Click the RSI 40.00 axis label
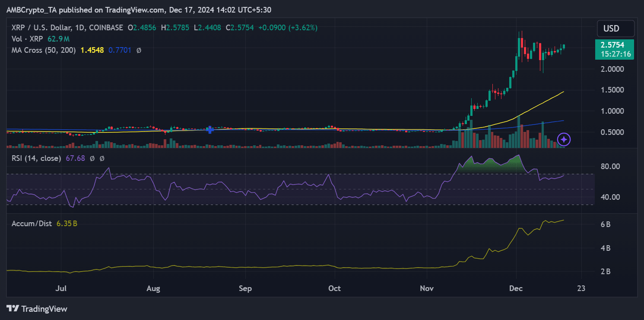This screenshot has height=320, width=644. [x=610, y=197]
